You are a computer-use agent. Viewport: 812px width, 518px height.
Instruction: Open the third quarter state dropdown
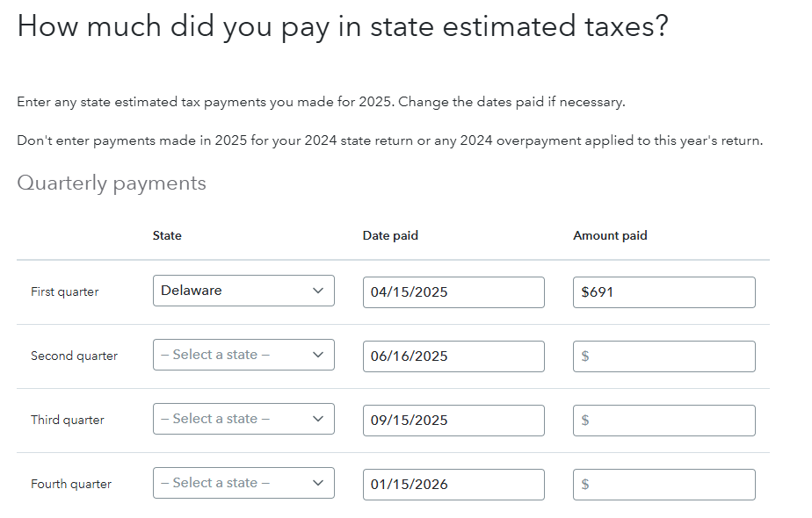coord(243,420)
